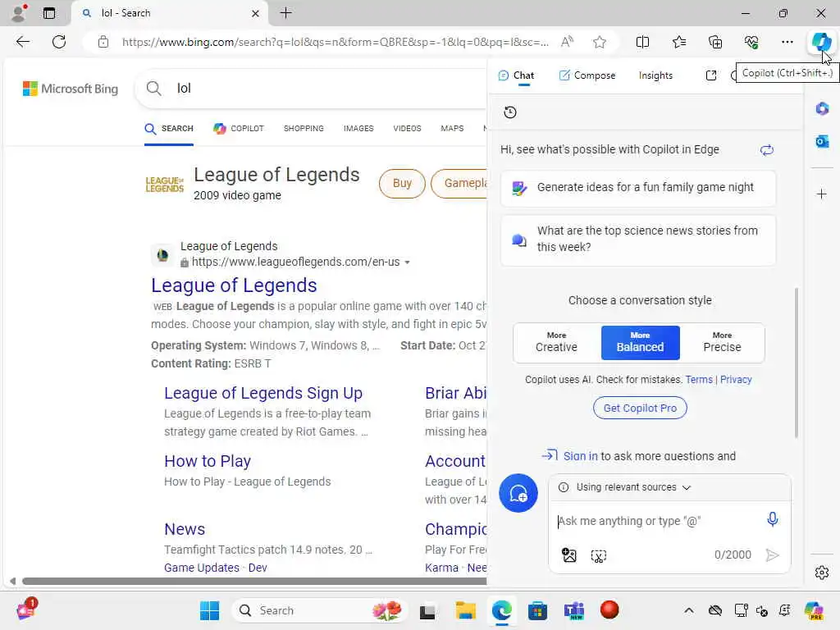Viewport: 840px width, 630px height.
Task: Open a new browser tab
Action: point(286,13)
